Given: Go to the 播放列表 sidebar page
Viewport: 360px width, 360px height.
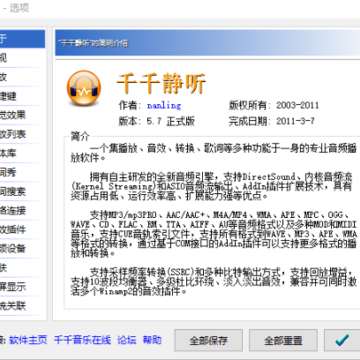Looking at the screenshot, I should pyautogui.click(x=22, y=134).
